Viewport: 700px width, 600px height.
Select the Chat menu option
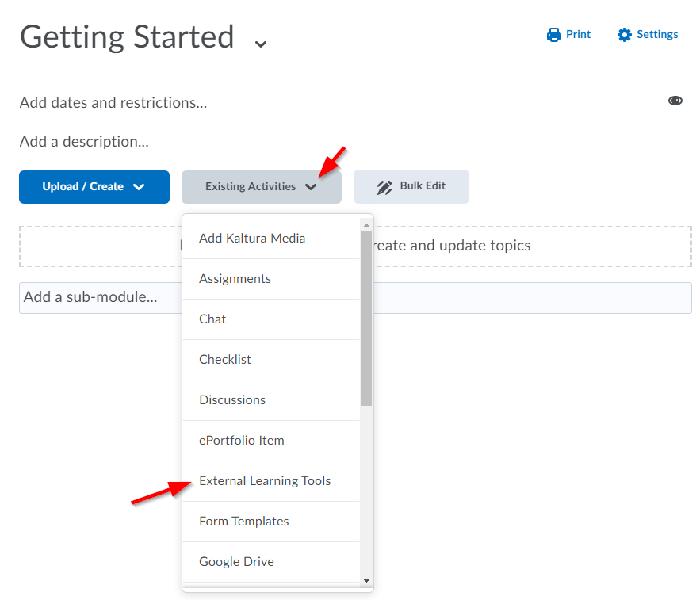212,319
